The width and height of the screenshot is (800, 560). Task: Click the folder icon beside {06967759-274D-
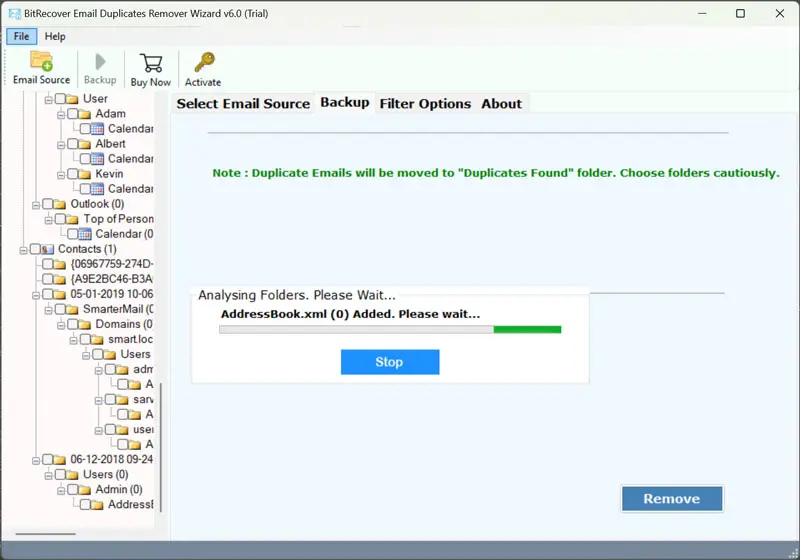pos(59,264)
